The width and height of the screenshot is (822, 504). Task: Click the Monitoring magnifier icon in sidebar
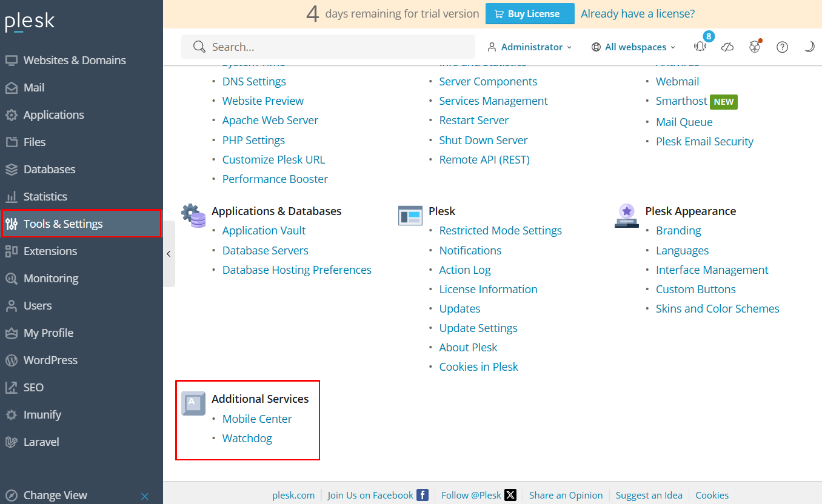tap(12, 279)
